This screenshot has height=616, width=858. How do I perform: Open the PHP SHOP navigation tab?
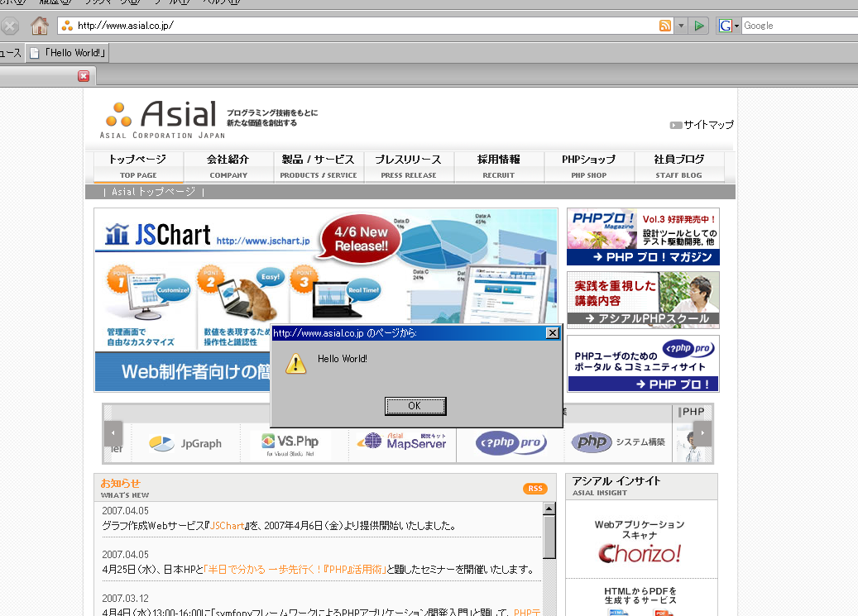588,165
